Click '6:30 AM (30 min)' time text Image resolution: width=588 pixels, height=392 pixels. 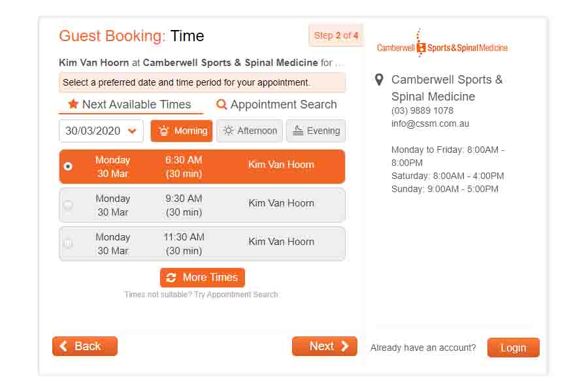184,167
